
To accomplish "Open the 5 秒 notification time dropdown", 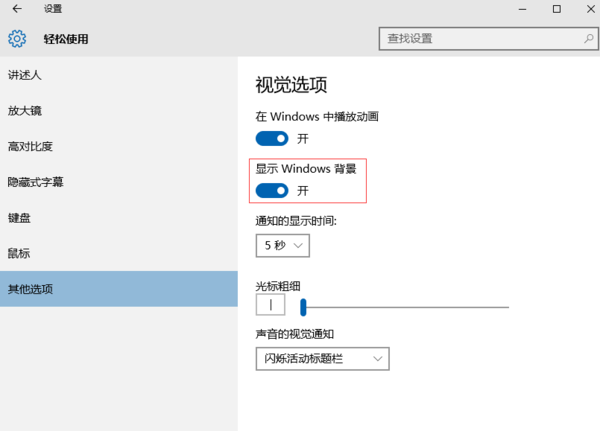I will click(282, 245).
